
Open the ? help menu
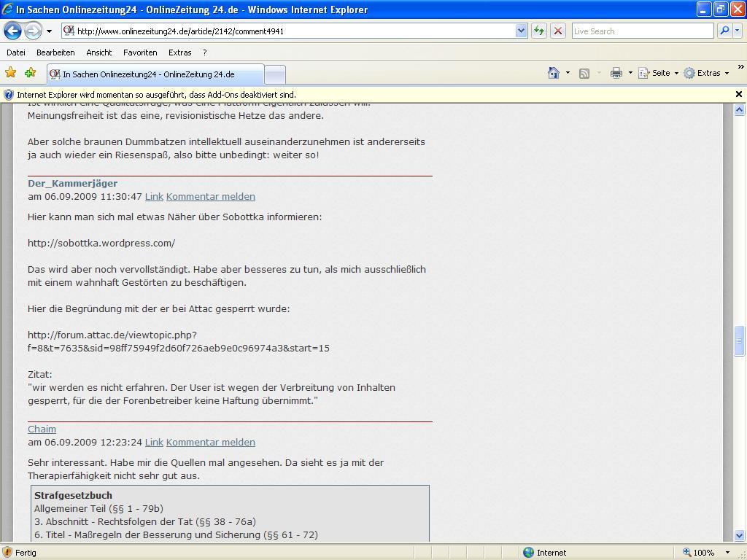[205, 52]
